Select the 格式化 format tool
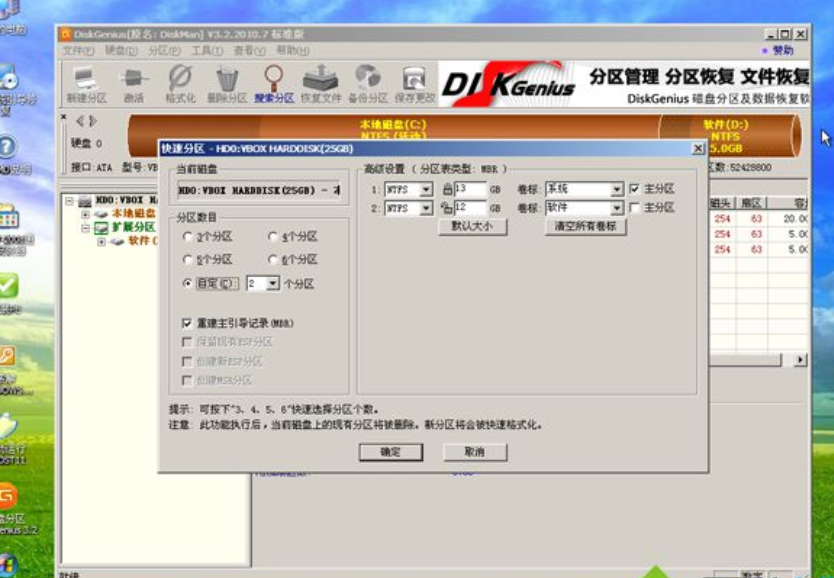The image size is (834, 578). (x=180, y=84)
